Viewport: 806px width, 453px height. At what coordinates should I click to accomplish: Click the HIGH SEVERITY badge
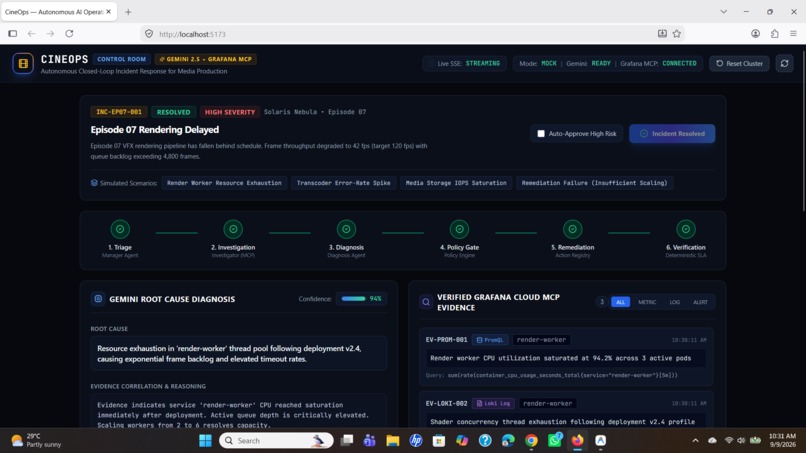pos(230,112)
